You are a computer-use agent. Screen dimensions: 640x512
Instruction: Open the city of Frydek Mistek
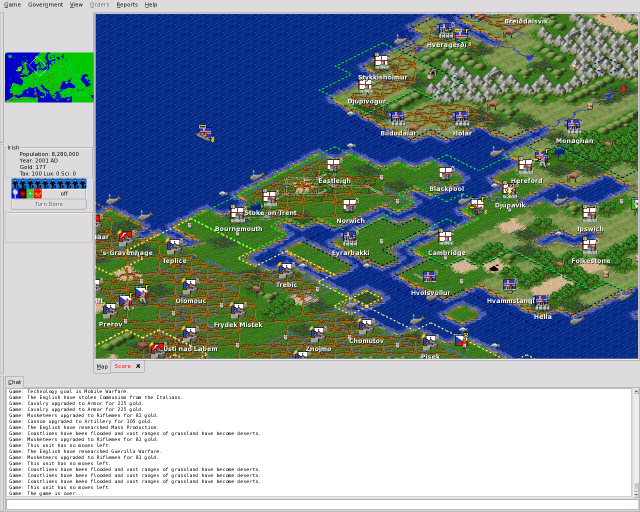237,310
